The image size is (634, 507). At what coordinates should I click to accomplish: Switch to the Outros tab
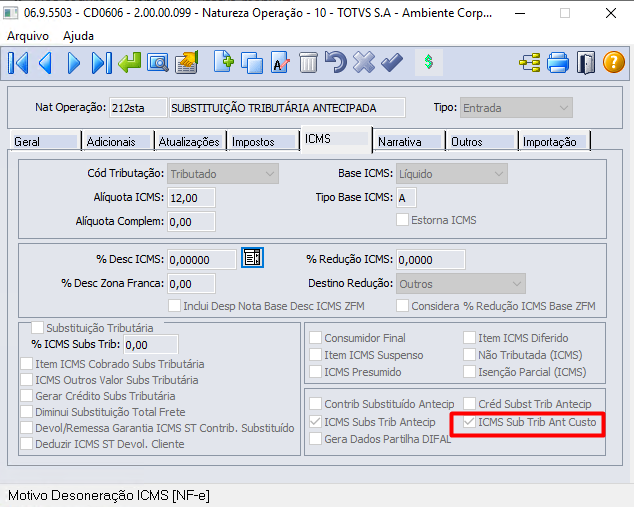pyautogui.click(x=482, y=142)
